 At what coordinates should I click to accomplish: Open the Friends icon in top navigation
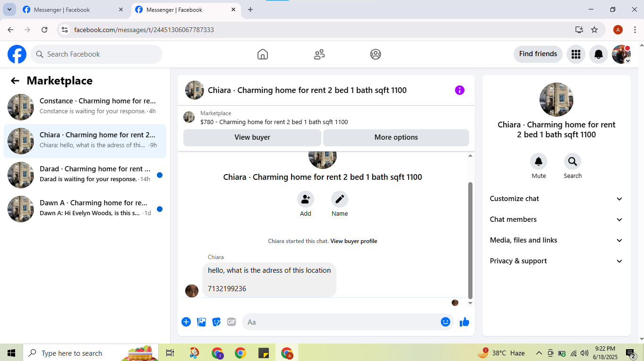(x=319, y=54)
